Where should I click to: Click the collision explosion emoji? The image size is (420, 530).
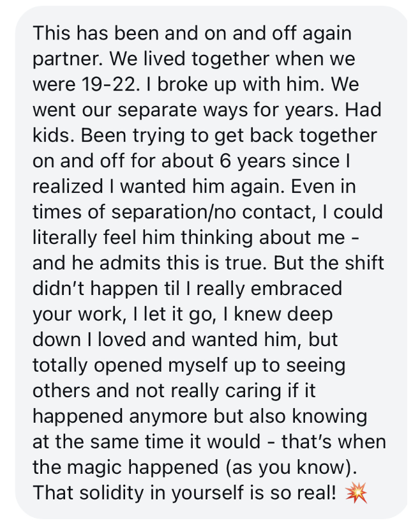pyautogui.click(x=356, y=492)
